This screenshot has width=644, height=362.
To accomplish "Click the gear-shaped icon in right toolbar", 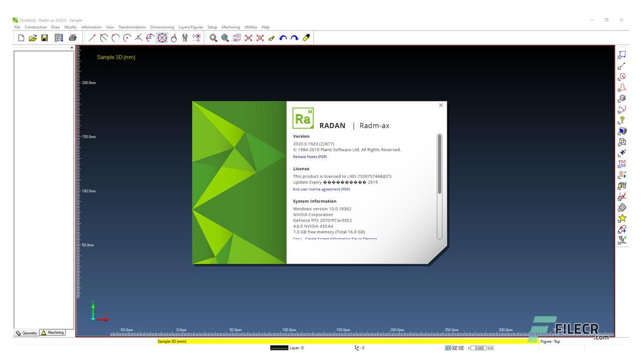I will click(622, 207).
